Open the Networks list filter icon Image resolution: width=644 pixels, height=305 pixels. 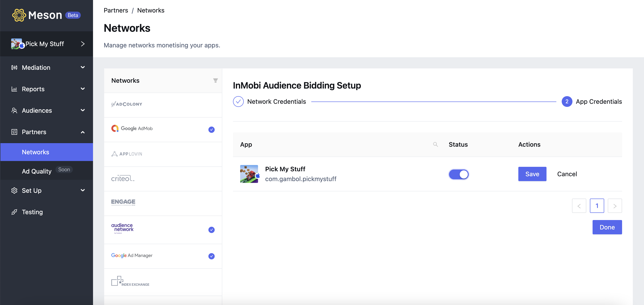[x=215, y=80]
